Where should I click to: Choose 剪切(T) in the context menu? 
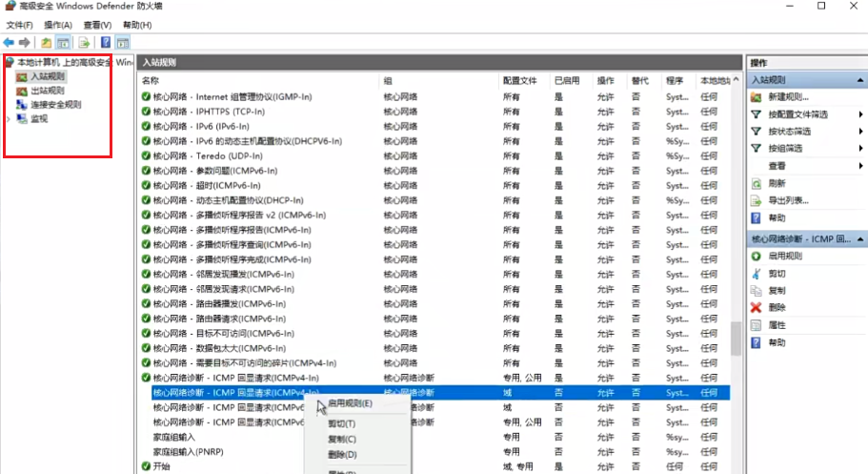tap(341, 423)
